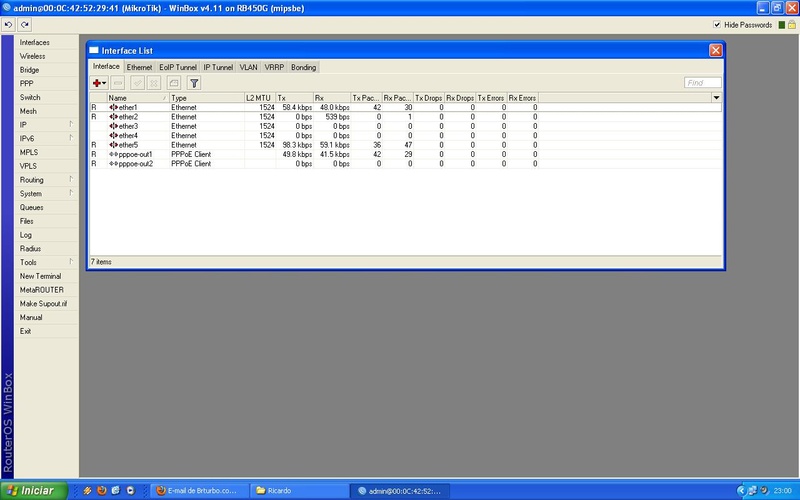800x500 pixels.
Task: Open the E-mail de Brturbo taskbar button
Action: click(x=199, y=491)
